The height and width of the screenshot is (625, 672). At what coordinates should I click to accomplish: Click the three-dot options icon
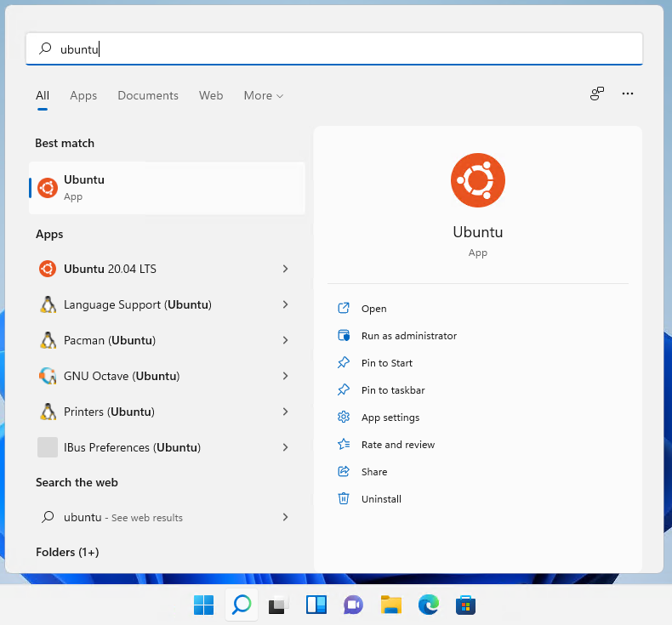(x=628, y=94)
